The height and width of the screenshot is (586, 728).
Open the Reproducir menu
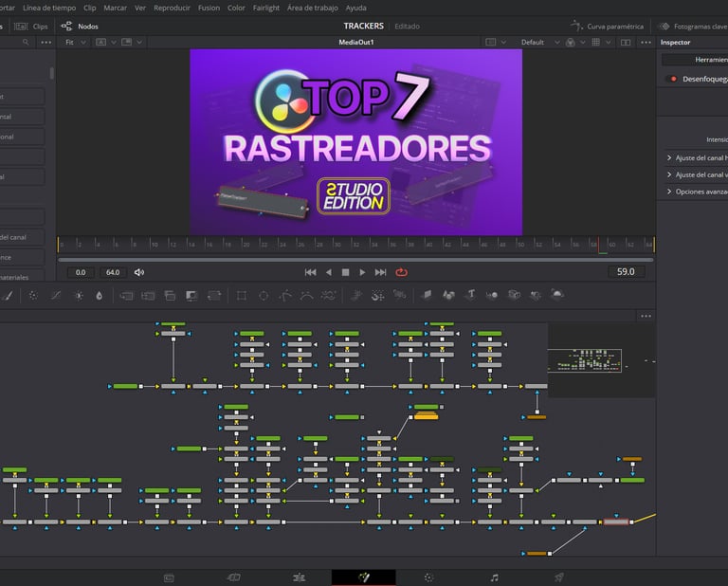click(172, 8)
